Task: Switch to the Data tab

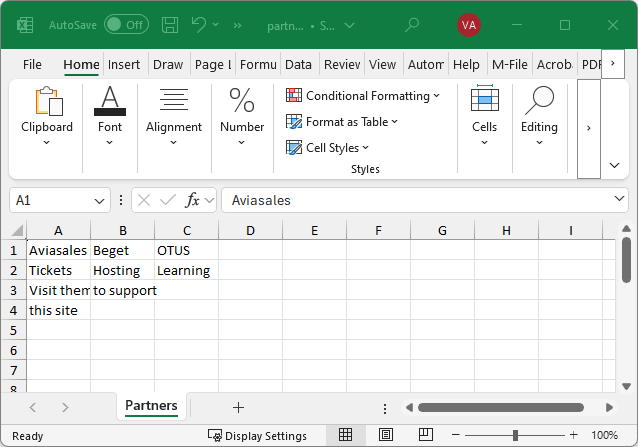Action: click(298, 65)
